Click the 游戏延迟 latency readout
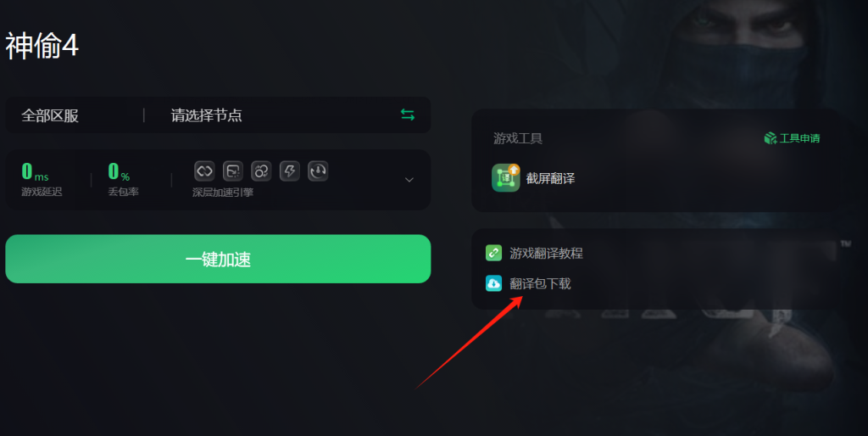Screen dimensions: 868x436 point(42,180)
